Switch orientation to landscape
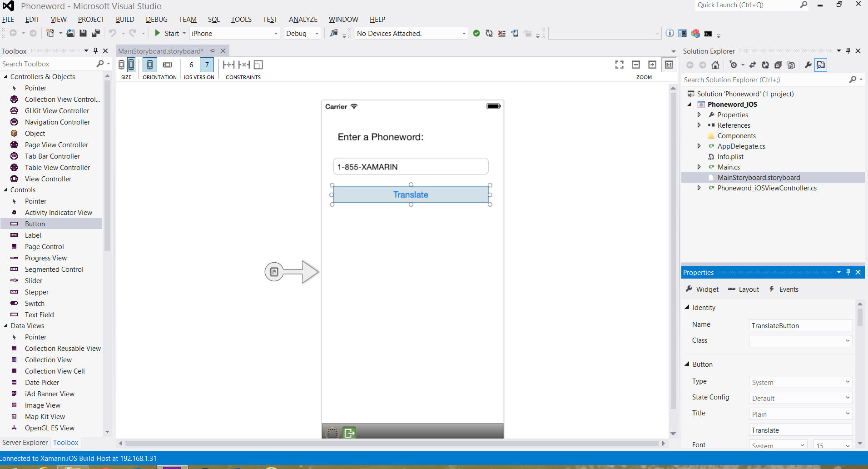Screen dimensions: 868x469 tap(168, 65)
